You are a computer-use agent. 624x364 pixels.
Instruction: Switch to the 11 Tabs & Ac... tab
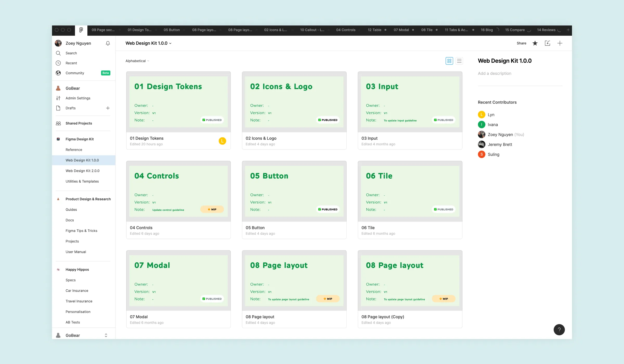coord(456,30)
